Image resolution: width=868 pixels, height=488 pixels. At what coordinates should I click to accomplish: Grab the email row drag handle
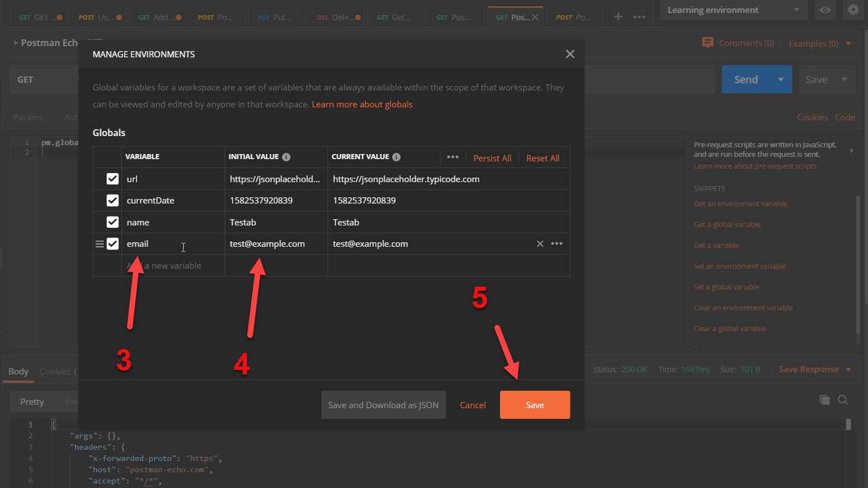coord(99,244)
